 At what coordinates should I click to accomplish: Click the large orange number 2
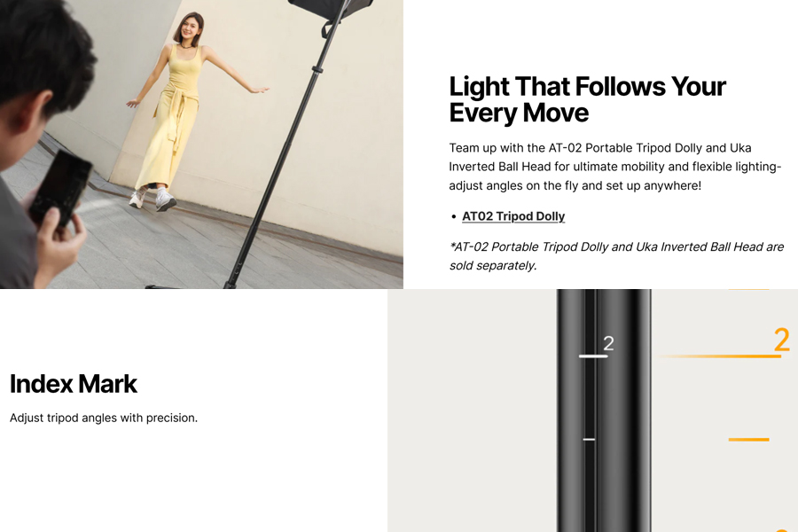click(782, 340)
